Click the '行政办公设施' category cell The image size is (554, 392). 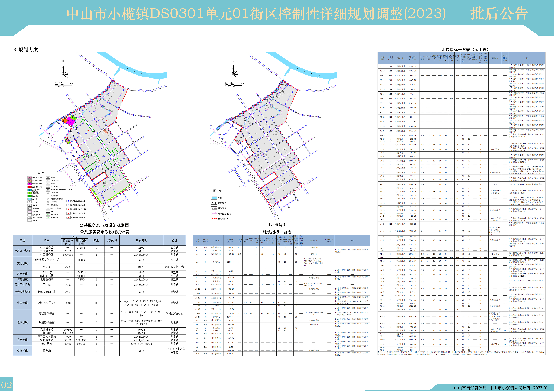pyautogui.click(x=22, y=251)
